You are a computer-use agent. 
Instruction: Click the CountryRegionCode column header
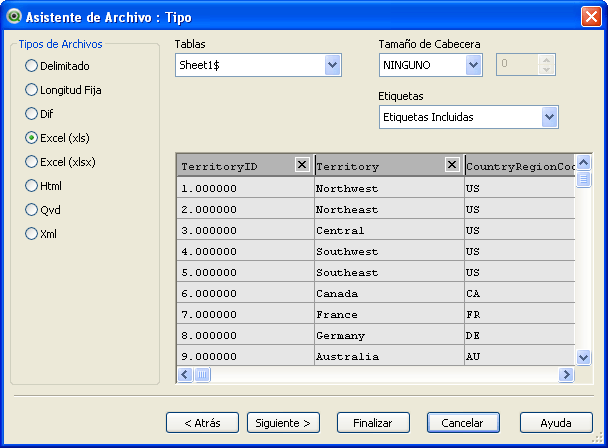[520, 166]
